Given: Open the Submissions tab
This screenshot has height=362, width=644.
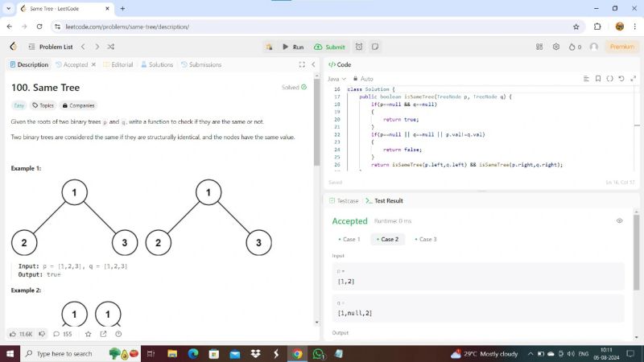Looking at the screenshot, I should click(201, 65).
